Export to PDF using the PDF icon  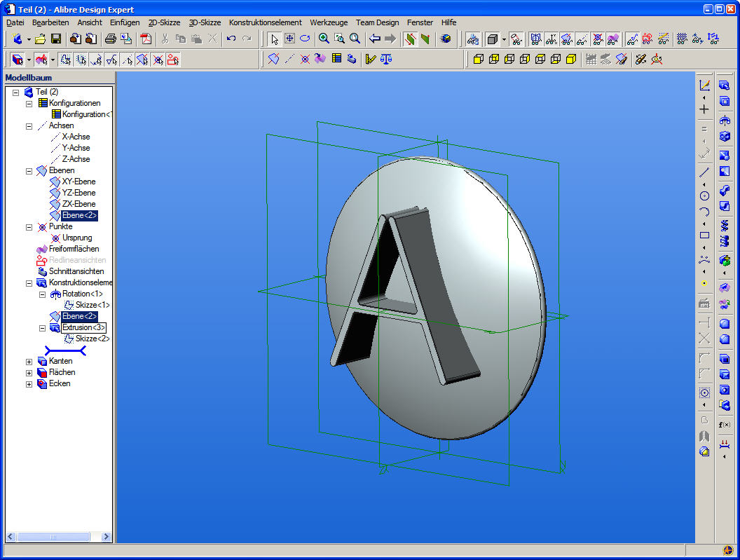[x=146, y=39]
